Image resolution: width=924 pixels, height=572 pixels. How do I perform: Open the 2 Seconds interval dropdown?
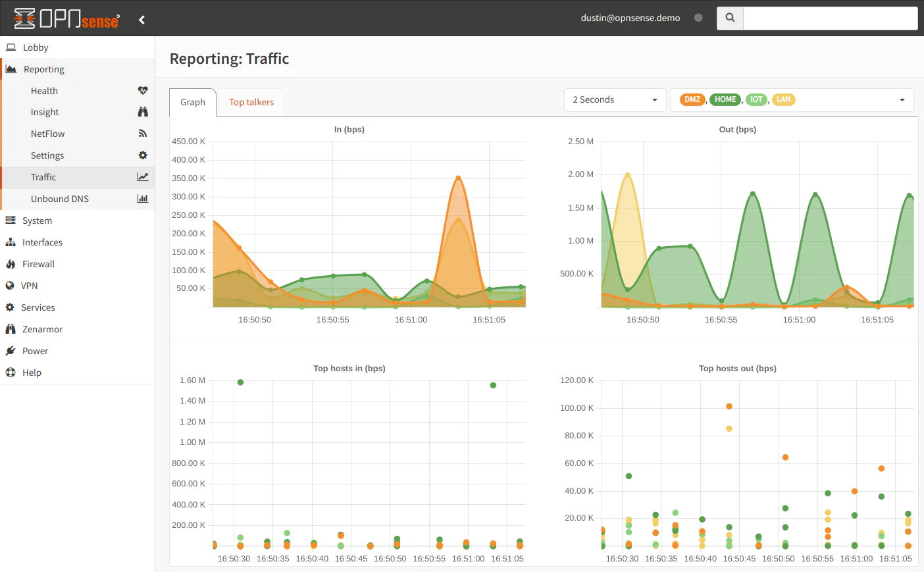click(615, 100)
